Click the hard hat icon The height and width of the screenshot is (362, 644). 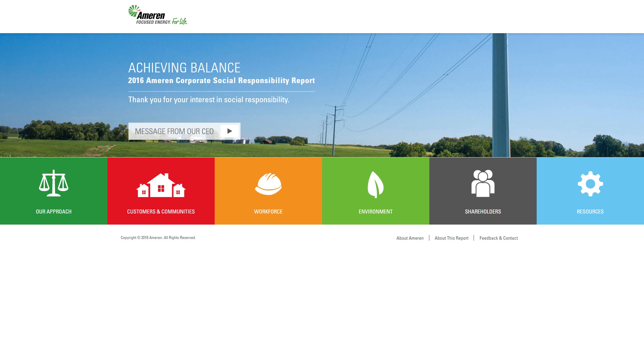[268, 184]
